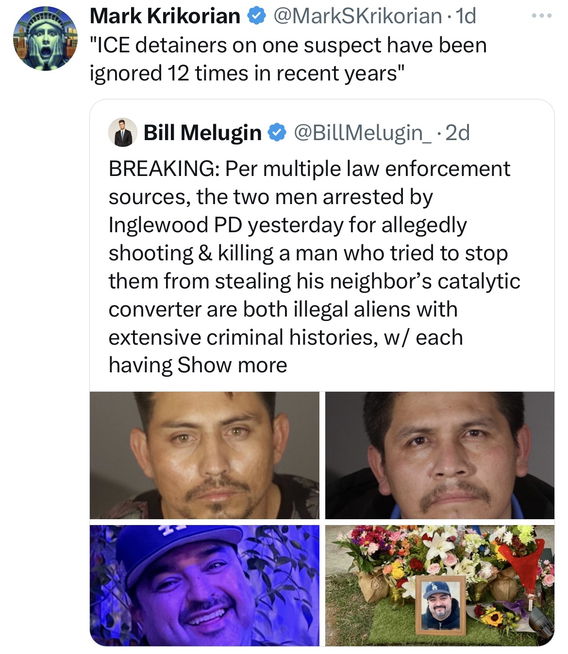Screen dimensions: 568x654
Task: Open the Bill Melugin display name
Action: [x=203, y=133]
